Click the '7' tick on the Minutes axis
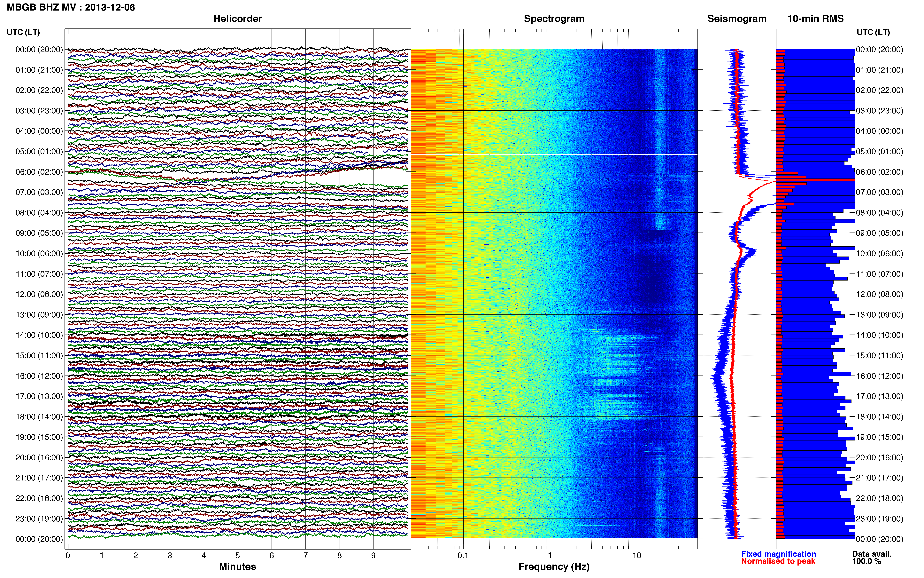The width and height of the screenshot is (924, 578). pyautogui.click(x=306, y=556)
